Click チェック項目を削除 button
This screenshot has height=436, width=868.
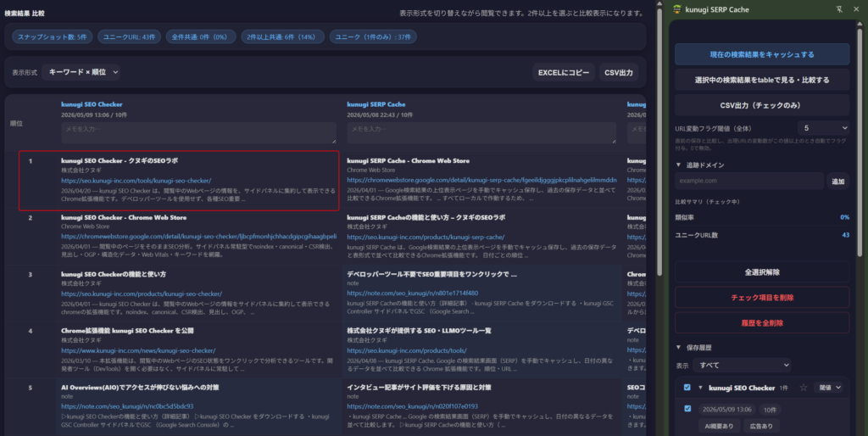762,298
